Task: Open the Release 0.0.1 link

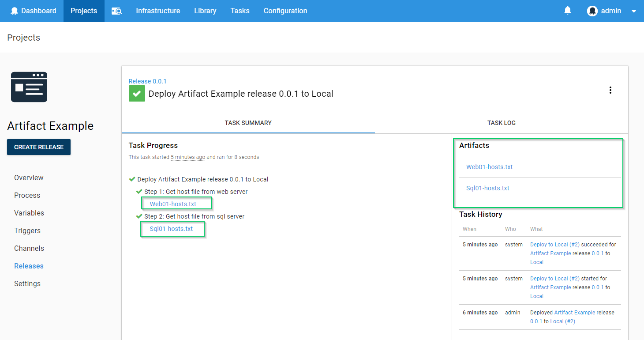Action: [x=147, y=81]
